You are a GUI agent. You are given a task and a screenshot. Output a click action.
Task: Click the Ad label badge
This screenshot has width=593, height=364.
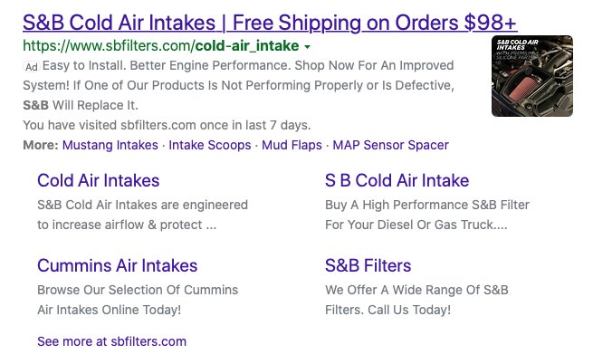point(32,67)
